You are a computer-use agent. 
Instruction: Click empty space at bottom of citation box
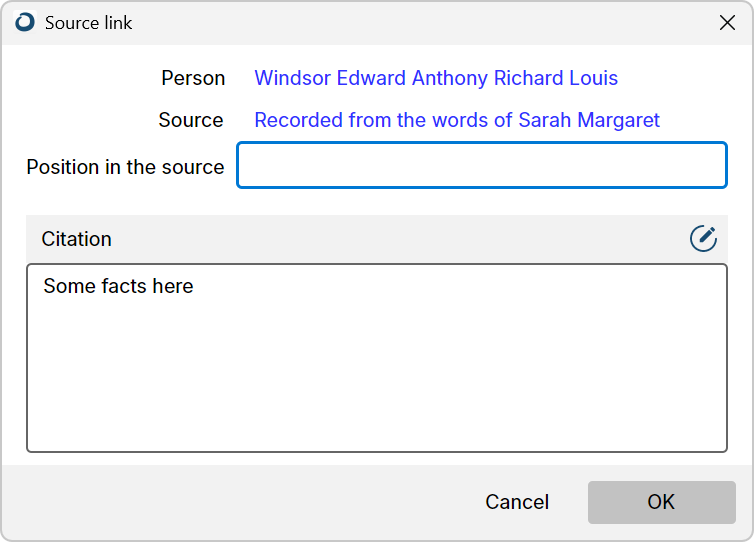(377, 414)
